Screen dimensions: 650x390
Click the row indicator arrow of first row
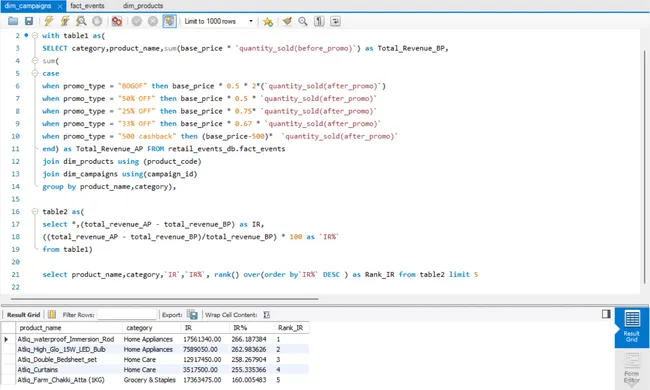pyautogui.click(x=6, y=339)
